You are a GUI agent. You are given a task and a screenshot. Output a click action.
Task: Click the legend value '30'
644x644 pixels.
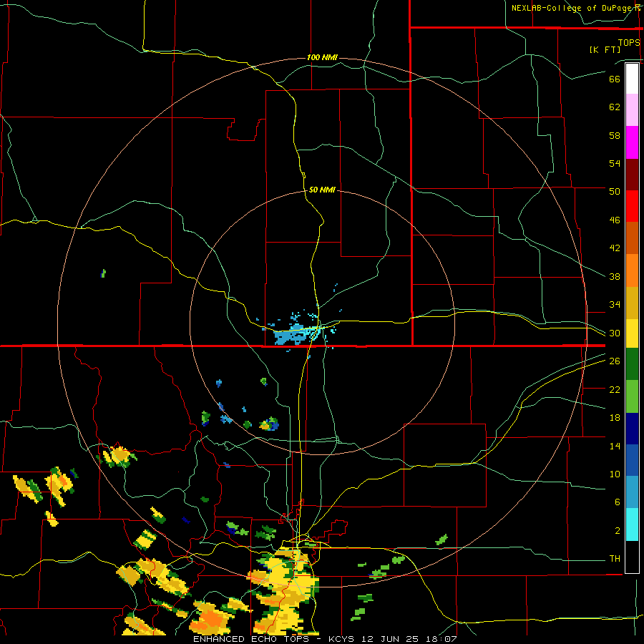(x=615, y=333)
